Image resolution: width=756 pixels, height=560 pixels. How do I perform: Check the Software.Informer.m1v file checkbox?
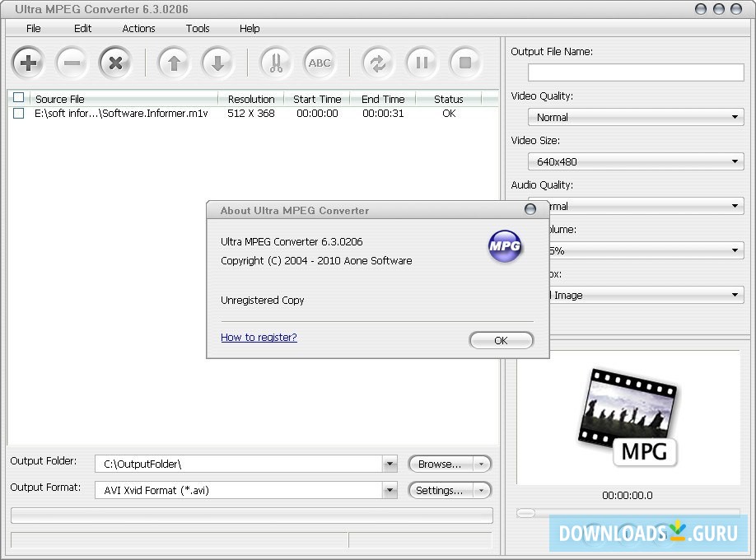pyautogui.click(x=18, y=114)
